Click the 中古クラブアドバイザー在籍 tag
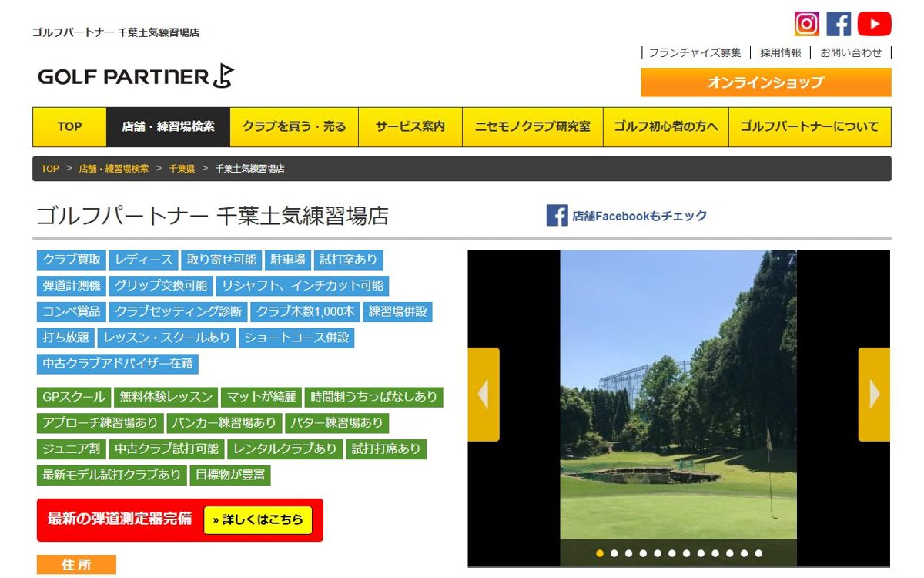 (118, 364)
